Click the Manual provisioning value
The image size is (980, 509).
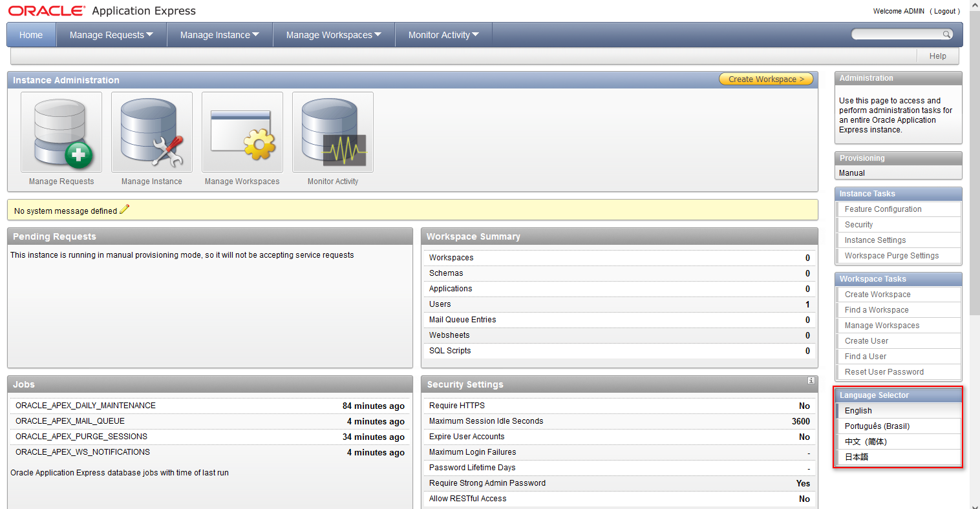pos(851,173)
